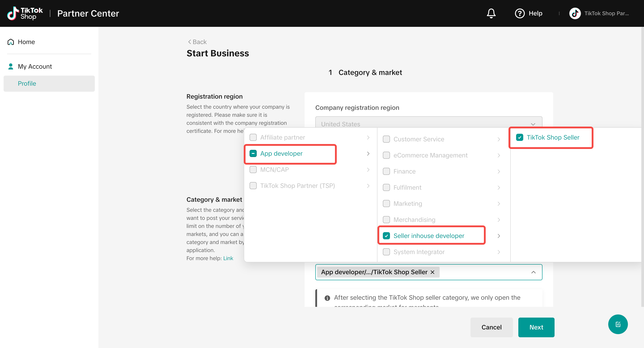Collapse the category selection dropdown arrow
The height and width of the screenshot is (348, 644).
(x=534, y=272)
